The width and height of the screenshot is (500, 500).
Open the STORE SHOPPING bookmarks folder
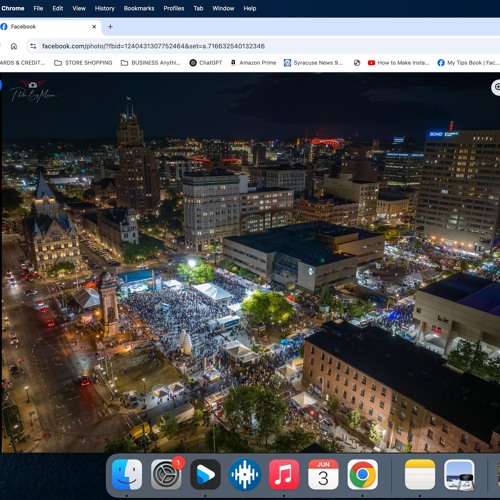pyautogui.click(x=83, y=63)
